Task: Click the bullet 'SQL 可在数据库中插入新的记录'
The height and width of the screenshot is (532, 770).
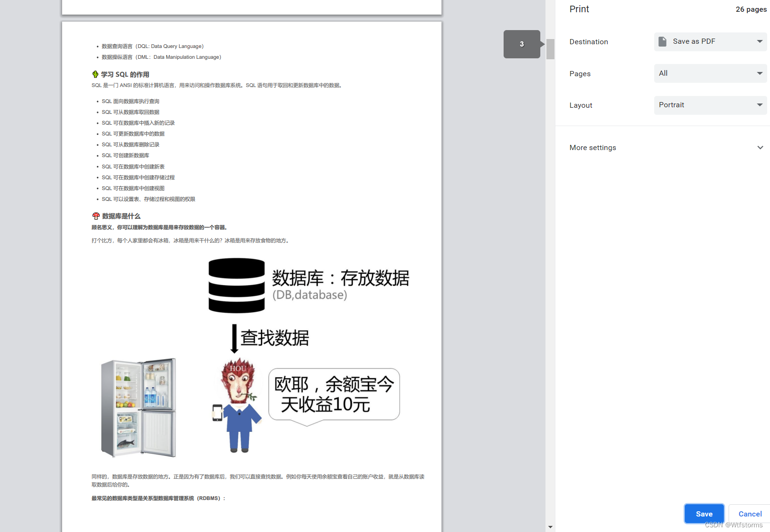Action: pos(138,123)
